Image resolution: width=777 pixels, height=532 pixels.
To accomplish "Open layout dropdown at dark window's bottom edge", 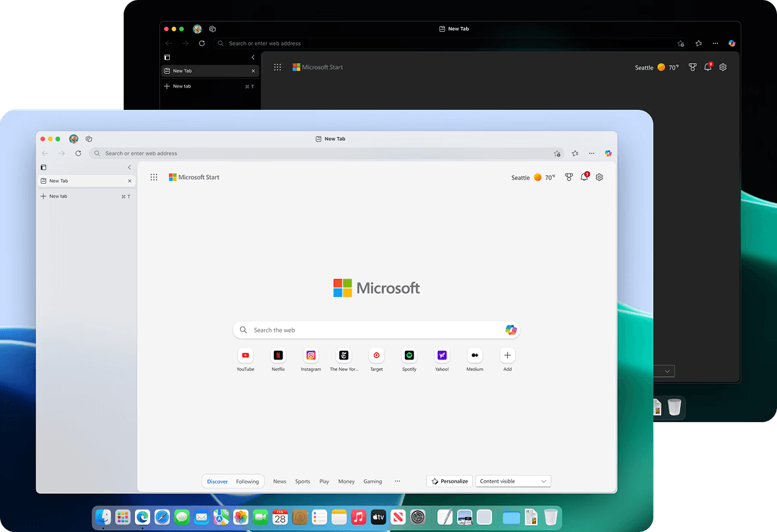I will click(667, 371).
